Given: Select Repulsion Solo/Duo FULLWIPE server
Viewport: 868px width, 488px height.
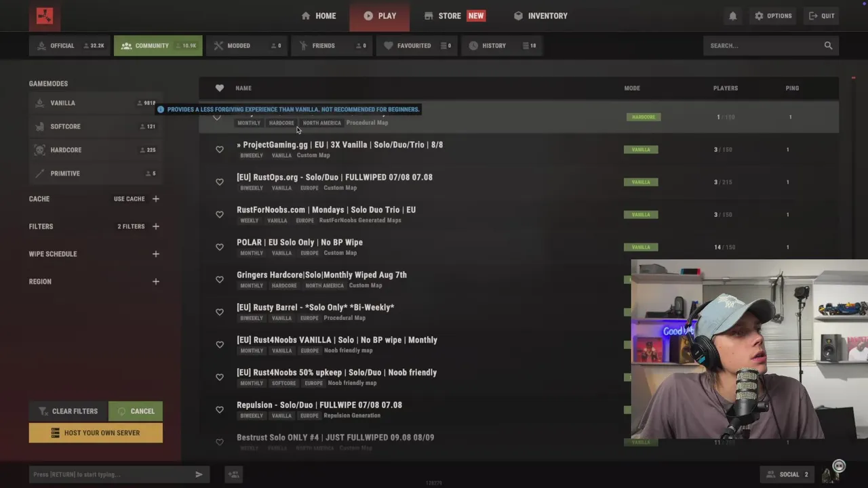Looking at the screenshot, I should click(415, 410).
